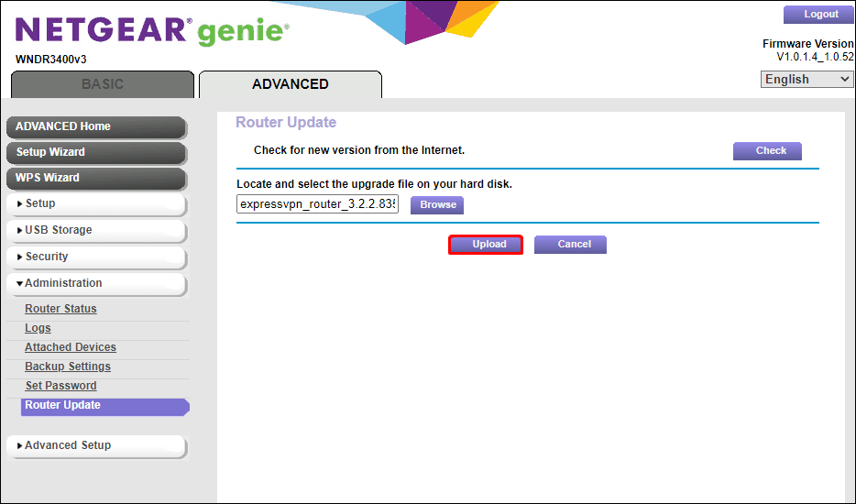Click the upgrade file path field
The width and height of the screenshot is (856, 504).
317,204
